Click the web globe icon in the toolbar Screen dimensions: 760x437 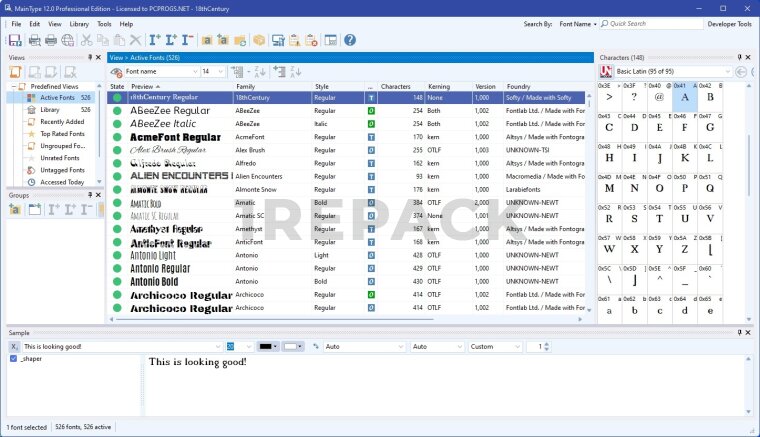[67, 40]
